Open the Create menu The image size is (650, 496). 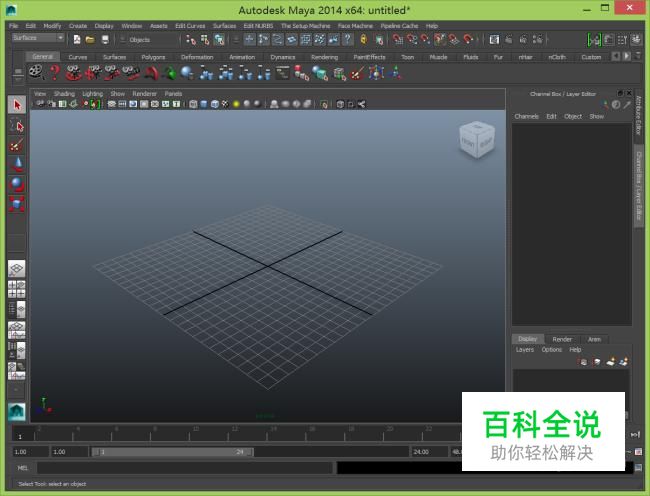click(x=77, y=25)
